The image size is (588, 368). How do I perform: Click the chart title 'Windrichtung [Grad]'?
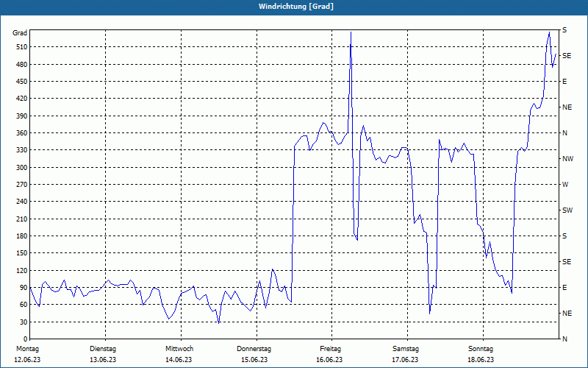(296, 7)
